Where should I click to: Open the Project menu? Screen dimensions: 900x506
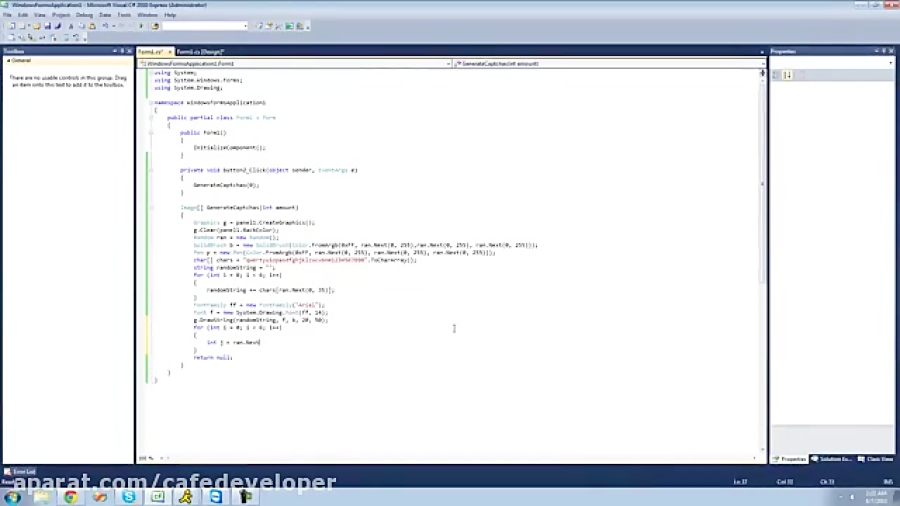[x=61, y=15]
